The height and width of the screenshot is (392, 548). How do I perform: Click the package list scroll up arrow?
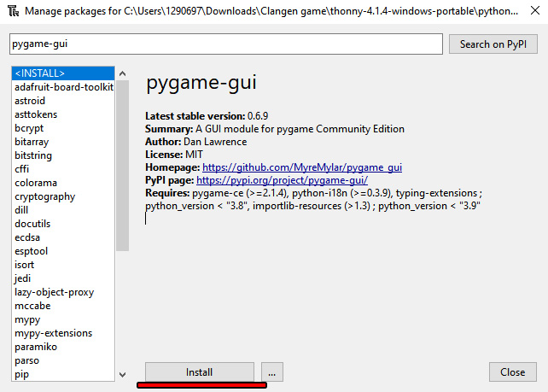pos(122,73)
